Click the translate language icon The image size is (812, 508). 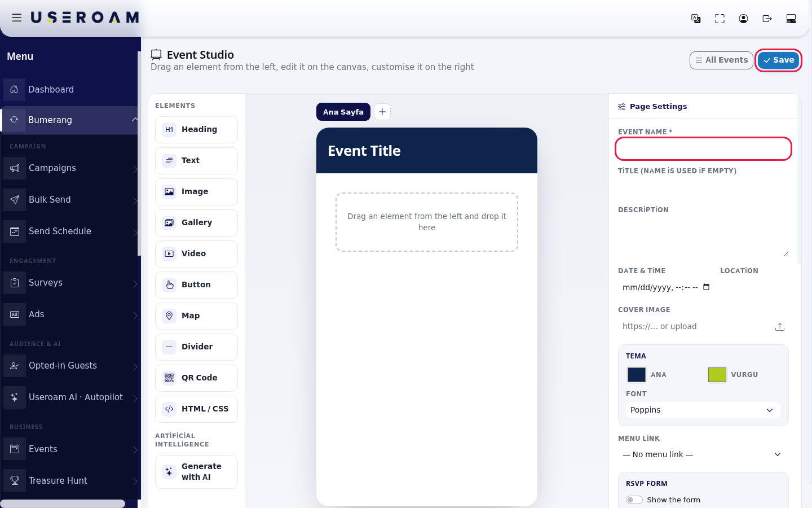[696, 19]
